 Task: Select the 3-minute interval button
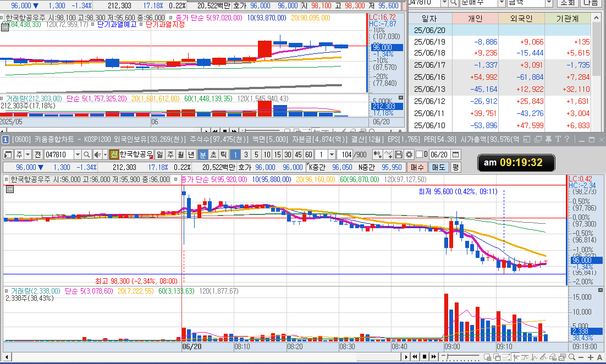(x=246, y=155)
